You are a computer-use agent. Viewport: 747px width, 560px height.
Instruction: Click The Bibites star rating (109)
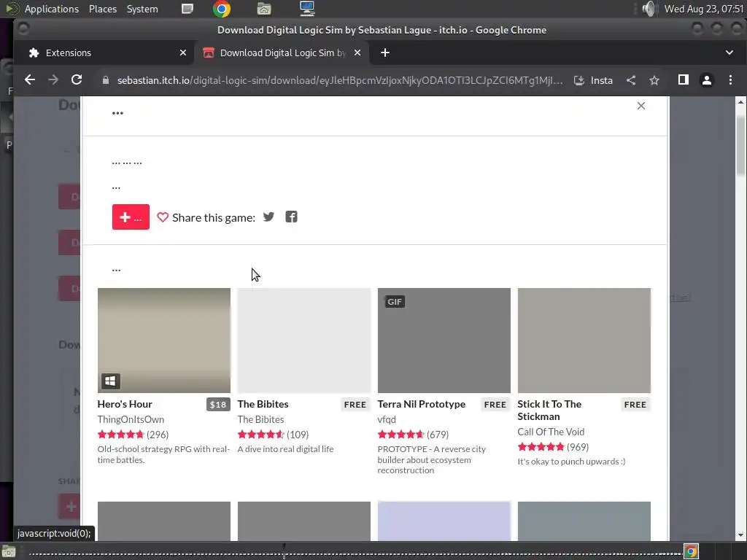coord(273,435)
